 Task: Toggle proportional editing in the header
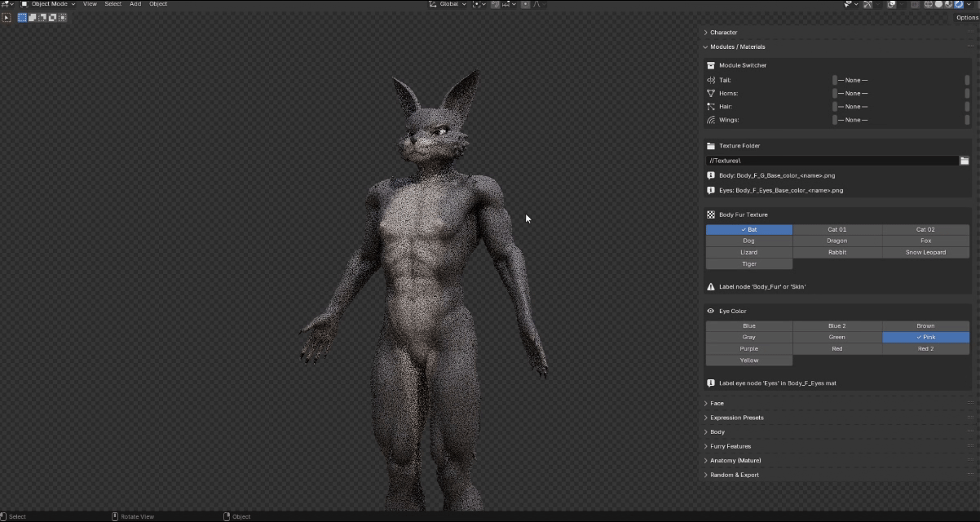(526, 4)
